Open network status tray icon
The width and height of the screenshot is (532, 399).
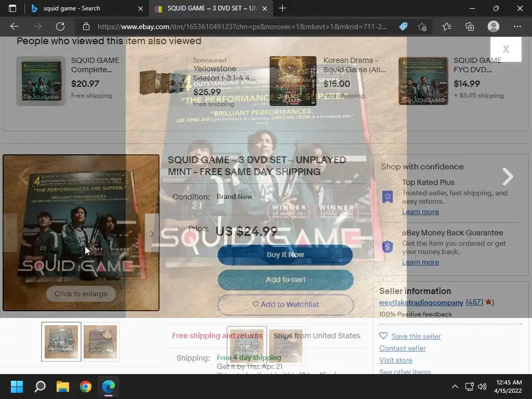click(x=469, y=387)
